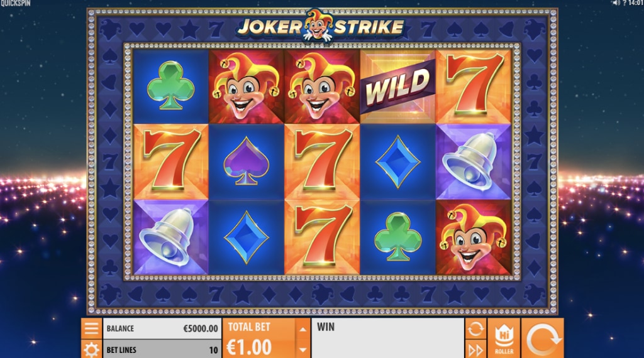Click the WILD symbol on the reels
Image resolution: width=644 pixels, height=358 pixels.
click(x=397, y=87)
